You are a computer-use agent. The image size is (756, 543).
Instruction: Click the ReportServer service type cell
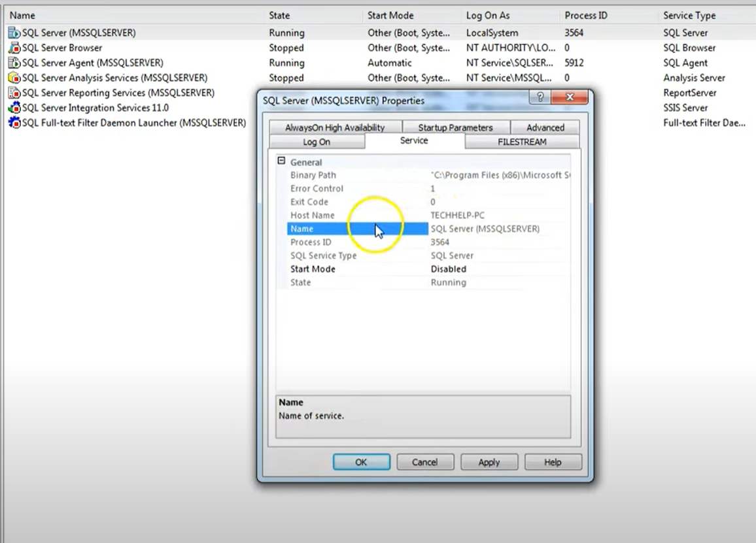tap(690, 93)
